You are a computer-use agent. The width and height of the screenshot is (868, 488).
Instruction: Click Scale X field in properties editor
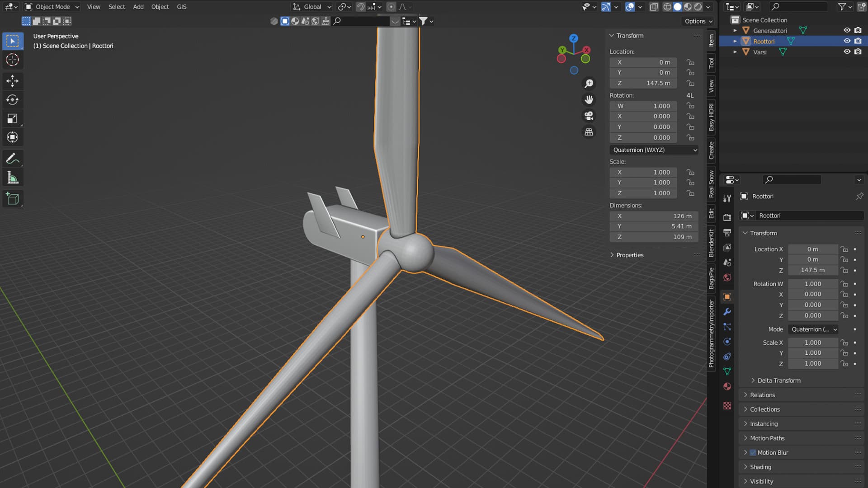click(813, 343)
